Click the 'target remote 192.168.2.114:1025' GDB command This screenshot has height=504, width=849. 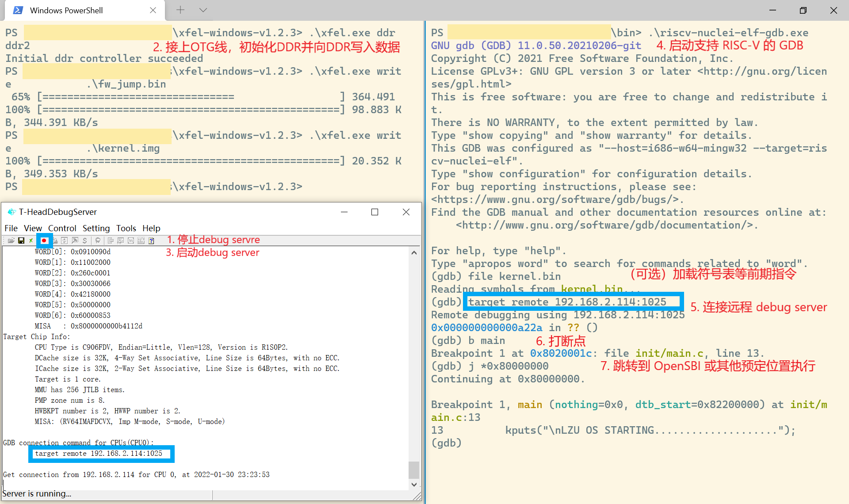coord(567,302)
